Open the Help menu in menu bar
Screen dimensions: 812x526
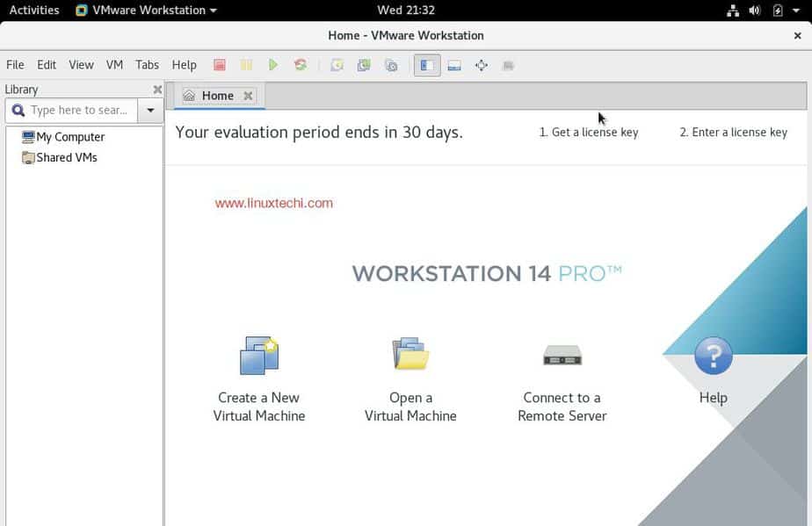tap(185, 65)
